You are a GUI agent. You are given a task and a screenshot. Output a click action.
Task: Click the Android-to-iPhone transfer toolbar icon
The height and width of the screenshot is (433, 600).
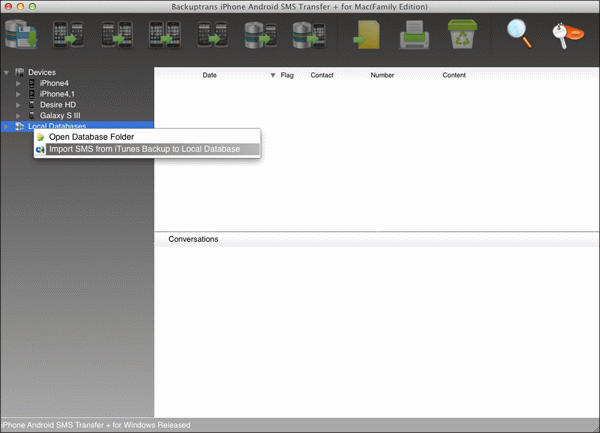click(117, 35)
